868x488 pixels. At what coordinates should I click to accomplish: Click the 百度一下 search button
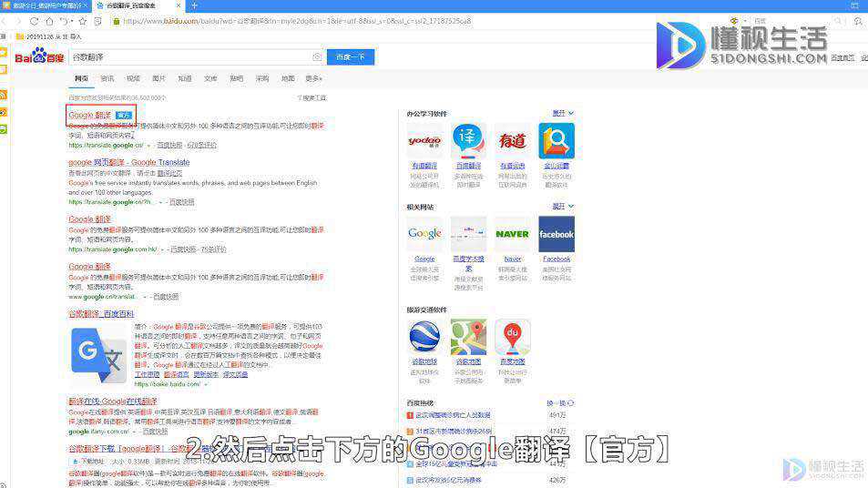[351, 57]
